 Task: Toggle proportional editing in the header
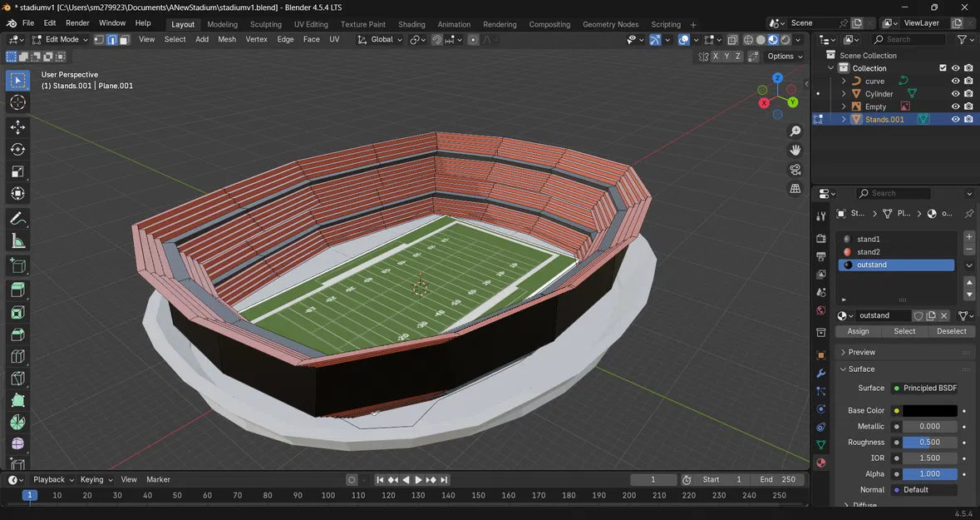474,39
